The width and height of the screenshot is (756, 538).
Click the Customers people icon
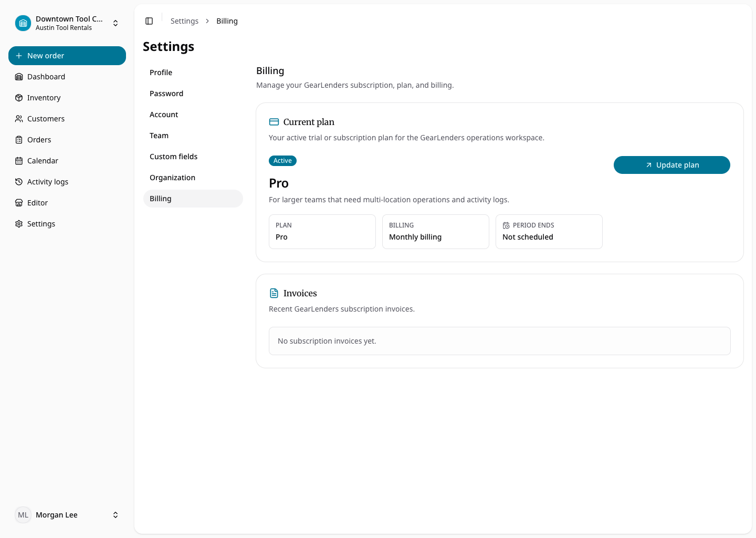click(x=19, y=119)
